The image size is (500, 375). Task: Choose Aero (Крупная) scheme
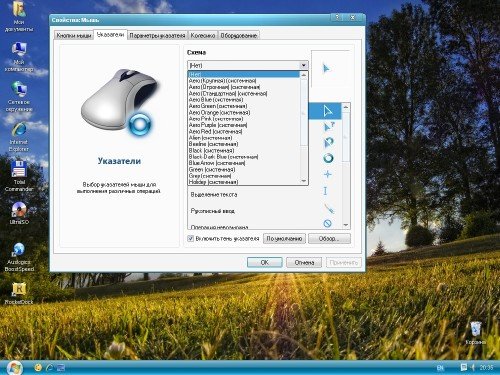(244, 81)
